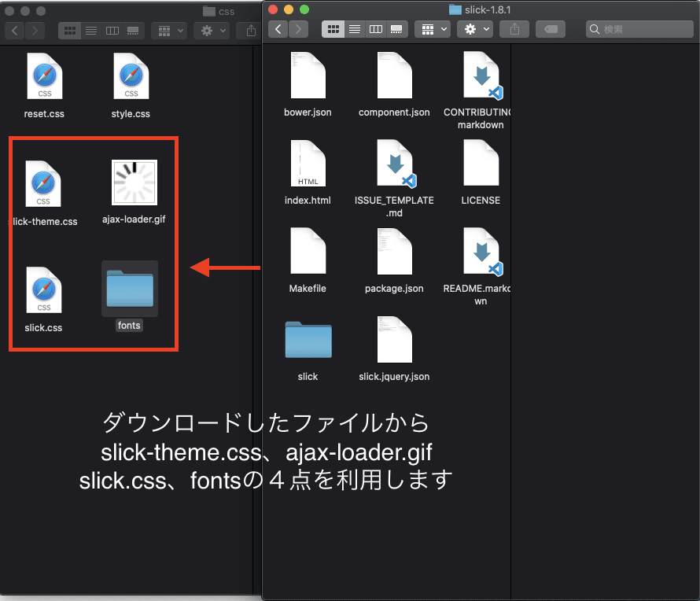Viewport: 700px width, 601px height.
Task: Select the index.html file
Action: pyautogui.click(x=308, y=164)
